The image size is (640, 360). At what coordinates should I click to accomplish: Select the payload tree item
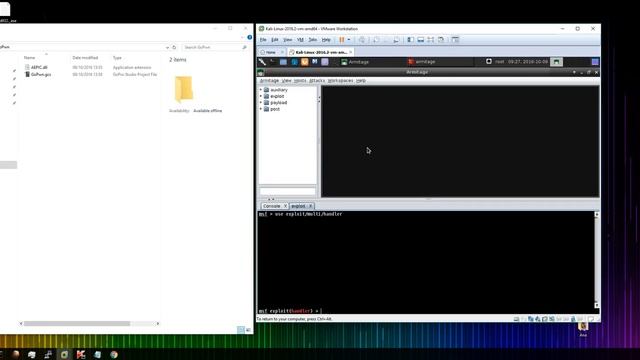[x=278, y=102]
